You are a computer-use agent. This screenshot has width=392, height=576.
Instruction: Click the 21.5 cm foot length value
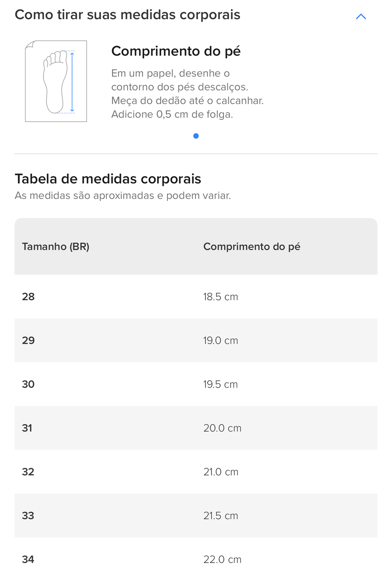point(220,515)
